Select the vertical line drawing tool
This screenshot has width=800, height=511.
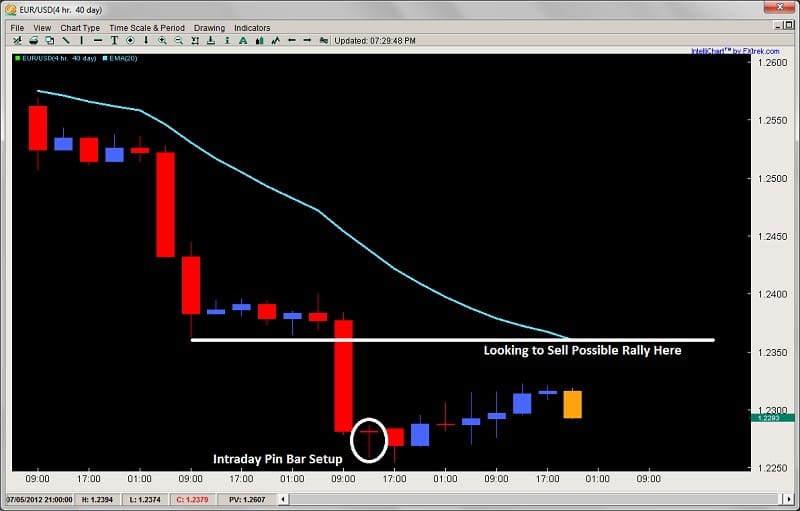click(82, 40)
